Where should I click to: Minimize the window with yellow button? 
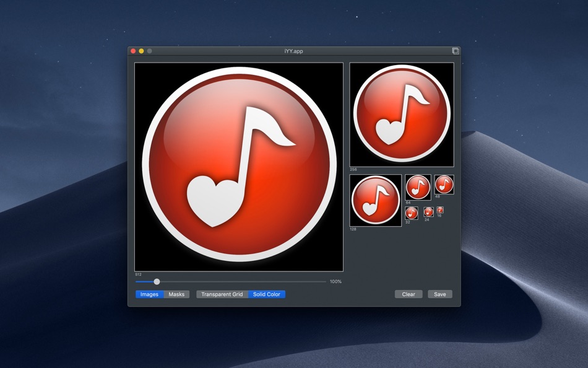[x=141, y=51]
